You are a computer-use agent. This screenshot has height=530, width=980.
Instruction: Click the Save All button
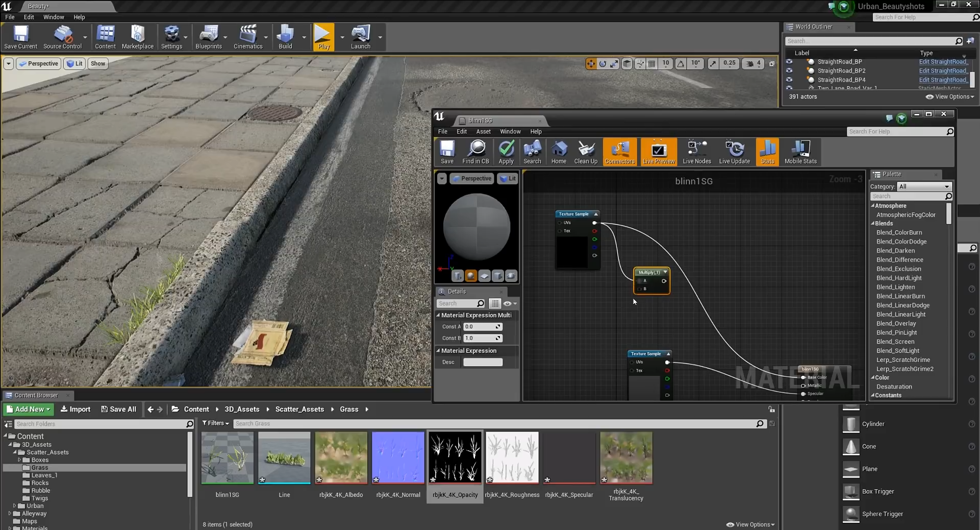(118, 409)
